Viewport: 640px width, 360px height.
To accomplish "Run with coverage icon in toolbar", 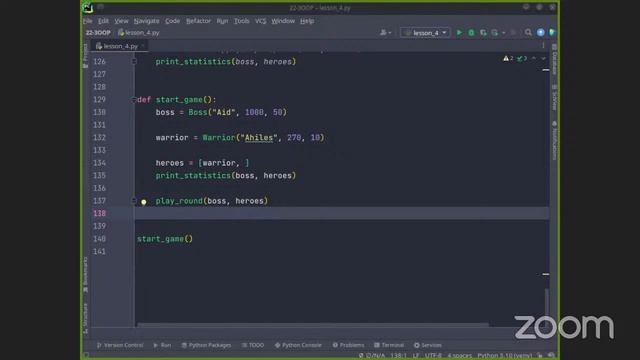I will click(483, 32).
